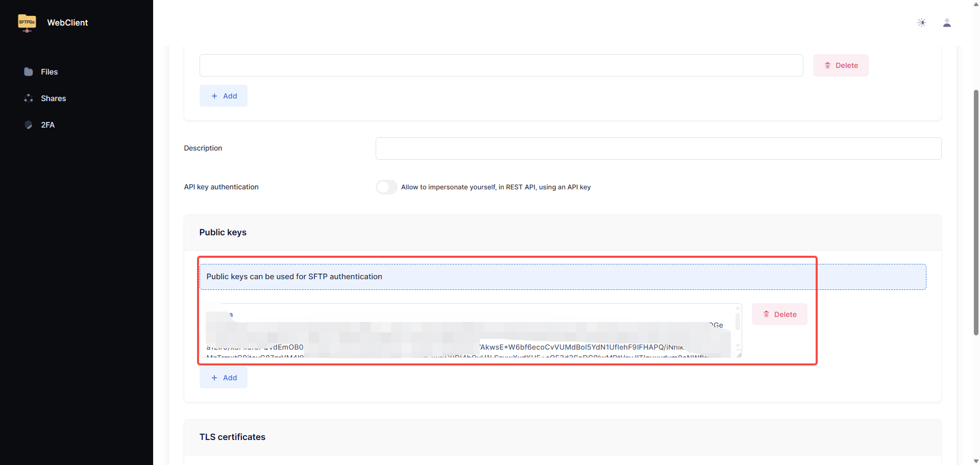Image resolution: width=980 pixels, height=465 pixels.
Task: Open the user profile icon menu
Action: pyautogui.click(x=947, y=22)
